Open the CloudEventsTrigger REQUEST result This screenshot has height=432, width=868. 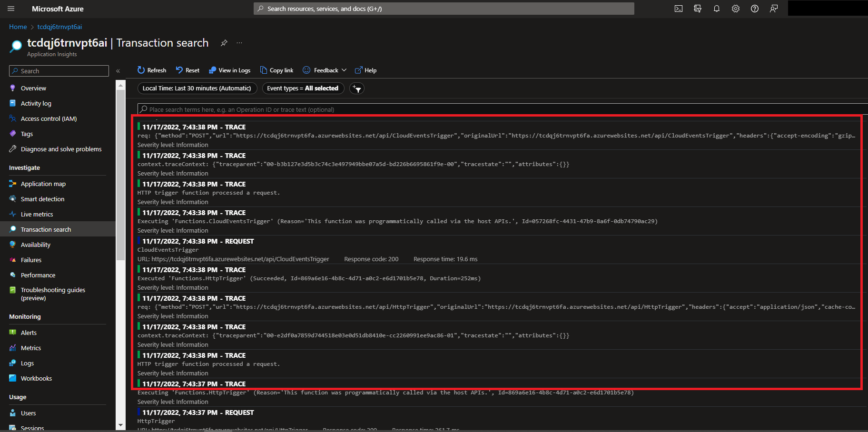click(x=500, y=250)
